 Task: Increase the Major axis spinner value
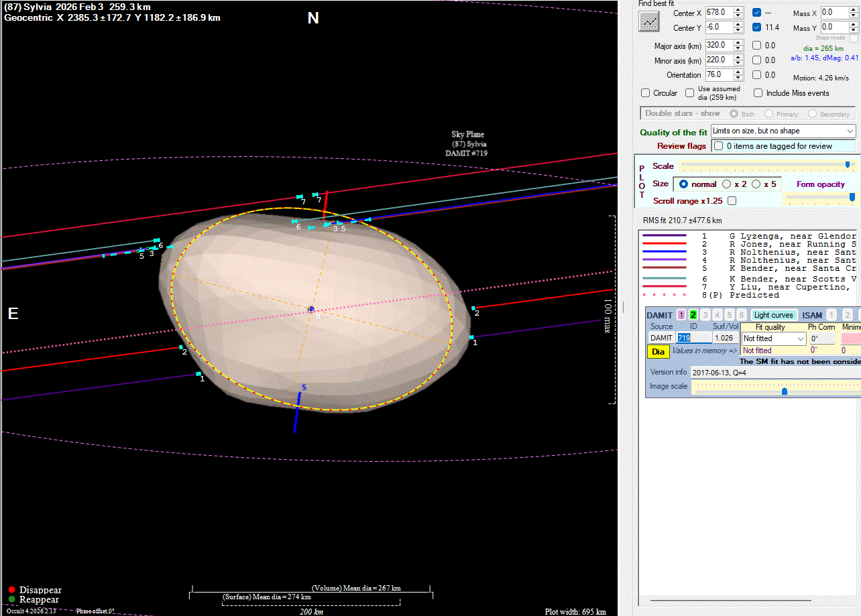pos(738,42)
